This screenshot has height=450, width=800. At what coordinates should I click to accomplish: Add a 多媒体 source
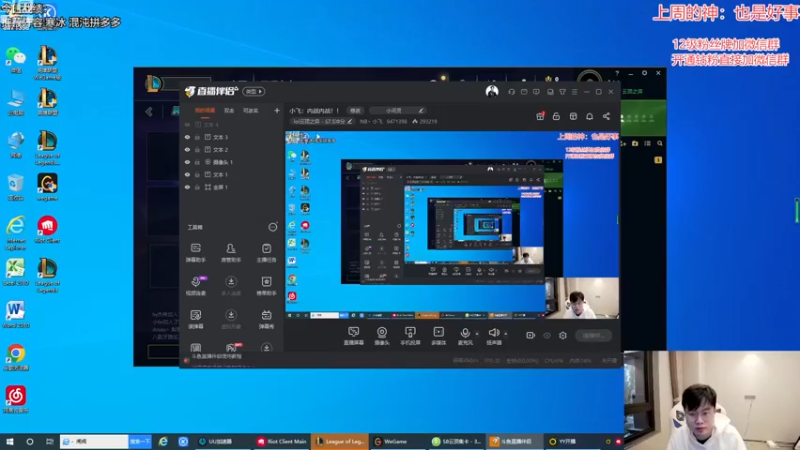coord(439,336)
